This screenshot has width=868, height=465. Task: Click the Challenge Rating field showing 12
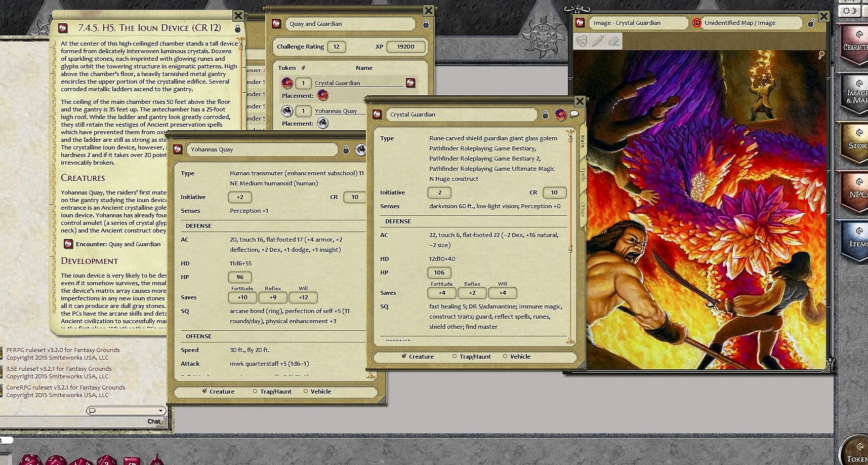pyautogui.click(x=336, y=47)
